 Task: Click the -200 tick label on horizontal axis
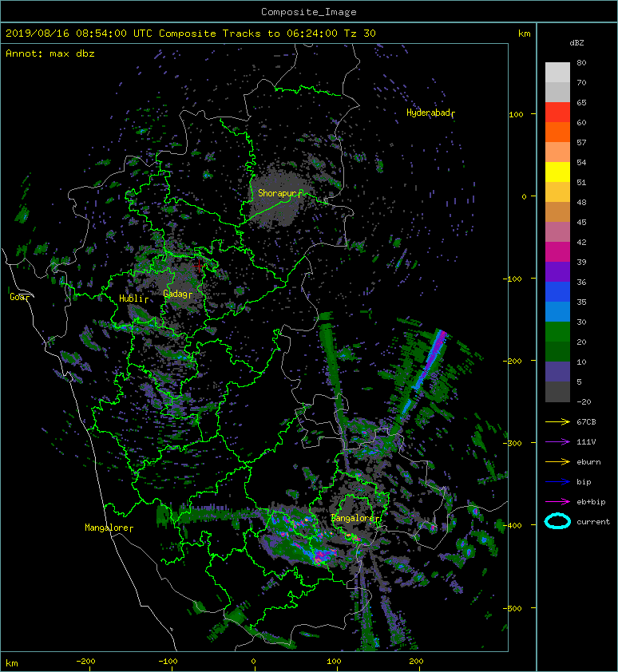pos(85,662)
